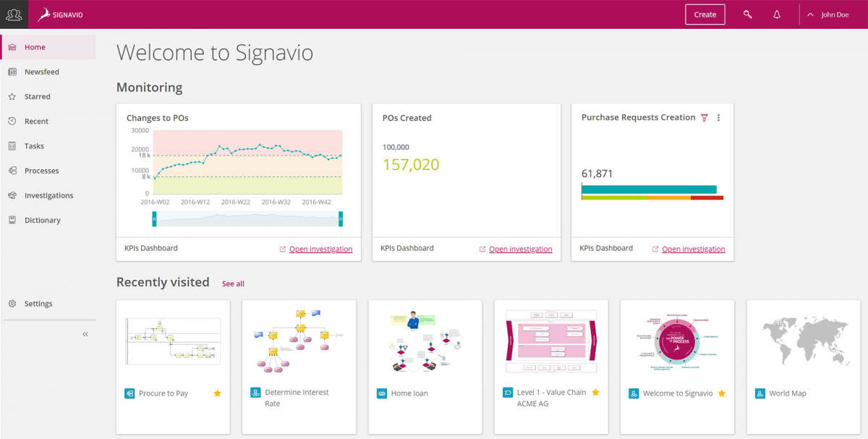Unstar the Procure to Pay diagram
Image resolution: width=868 pixels, height=439 pixels.
pos(217,393)
